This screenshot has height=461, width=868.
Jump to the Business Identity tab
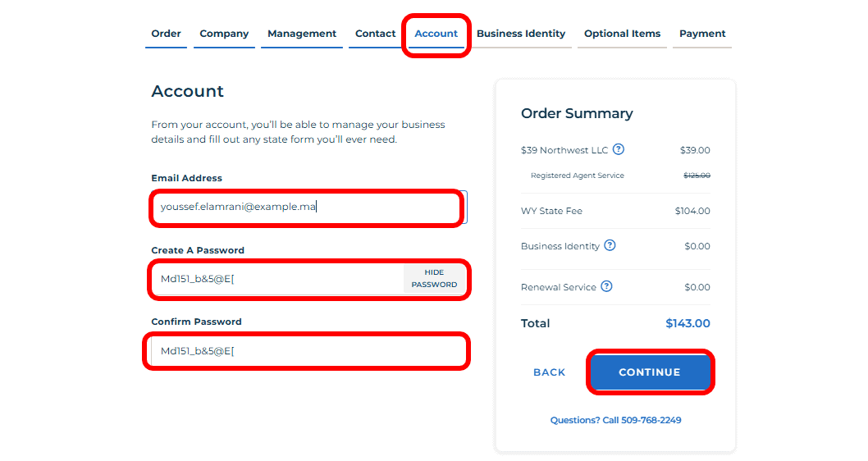[521, 34]
